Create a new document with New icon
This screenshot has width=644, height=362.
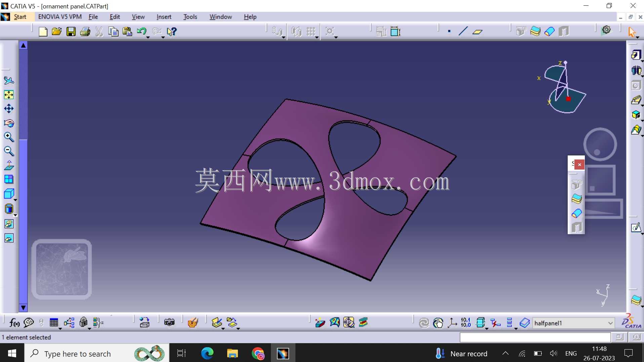(43, 32)
